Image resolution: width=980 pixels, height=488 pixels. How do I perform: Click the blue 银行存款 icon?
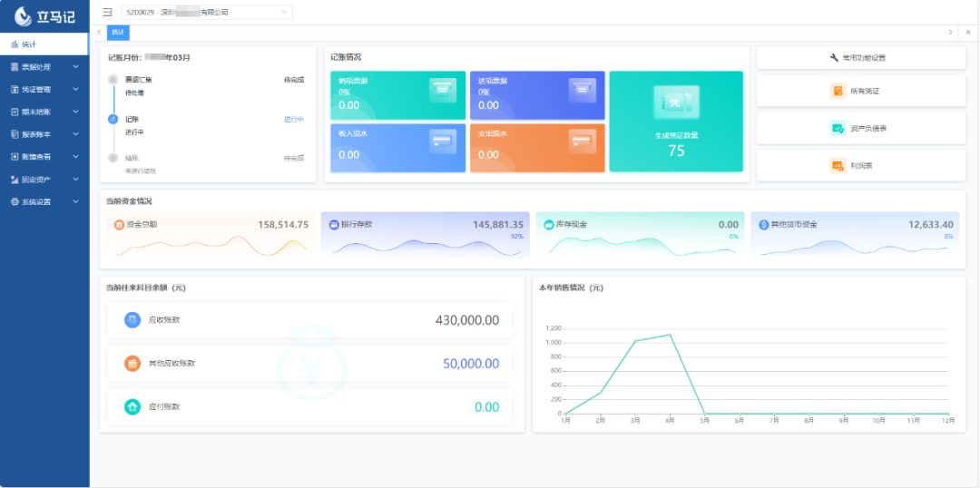click(334, 224)
